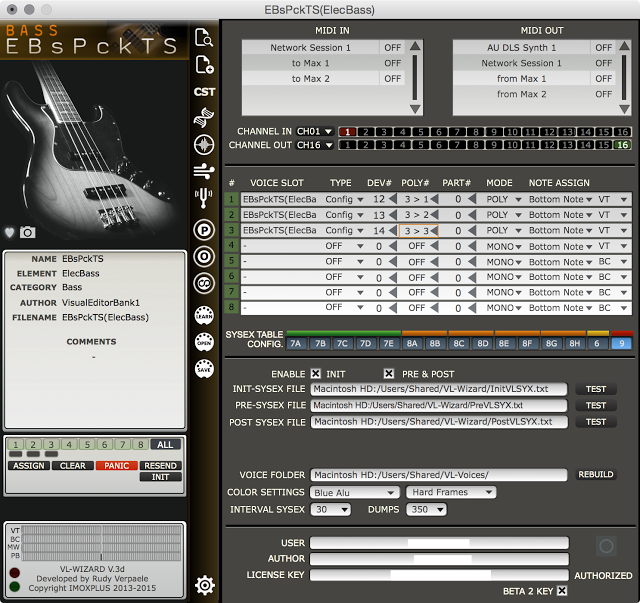The width and height of the screenshot is (640, 603).
Task: Open the INTERVAL SYSEX 30 dropdown
Action: click(x=331, y=510)
